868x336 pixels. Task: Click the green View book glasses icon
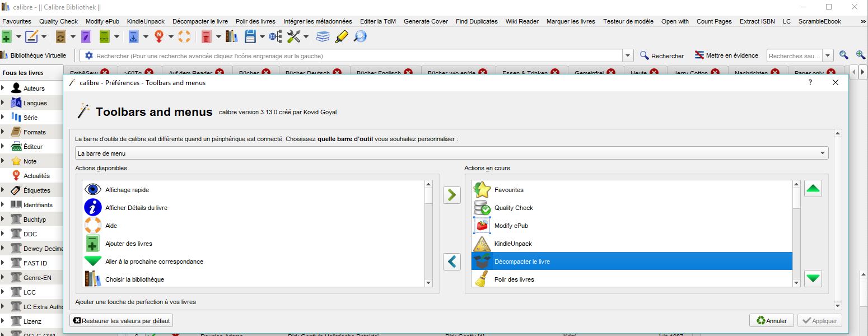[105, 37]
